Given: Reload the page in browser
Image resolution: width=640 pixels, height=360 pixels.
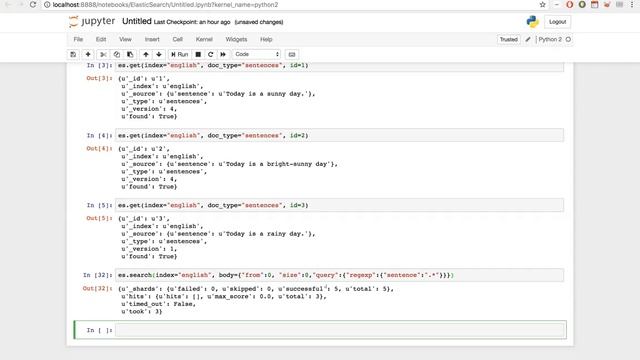Looking at the screenshot, I should pyautogui.click(x=33, y=4).
